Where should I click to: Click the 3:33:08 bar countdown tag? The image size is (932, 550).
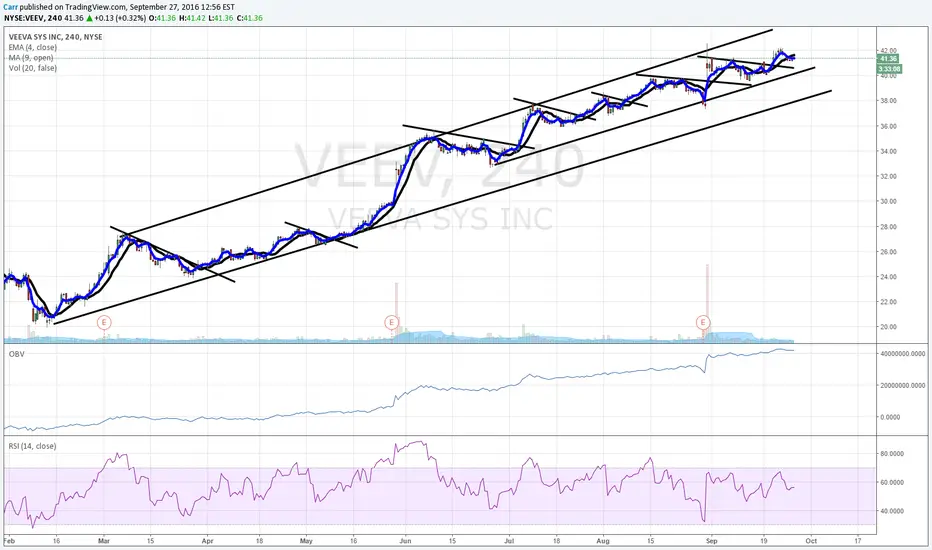pyautogui.click(x=889, y=69)
